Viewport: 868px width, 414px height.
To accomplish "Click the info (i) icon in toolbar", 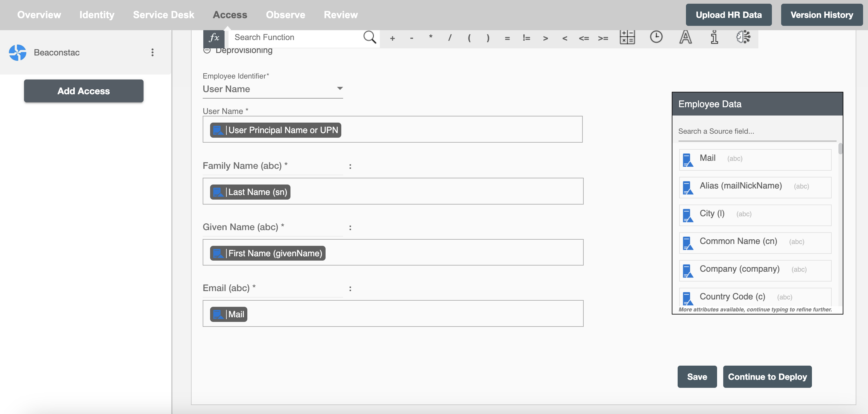I will 715,37.
